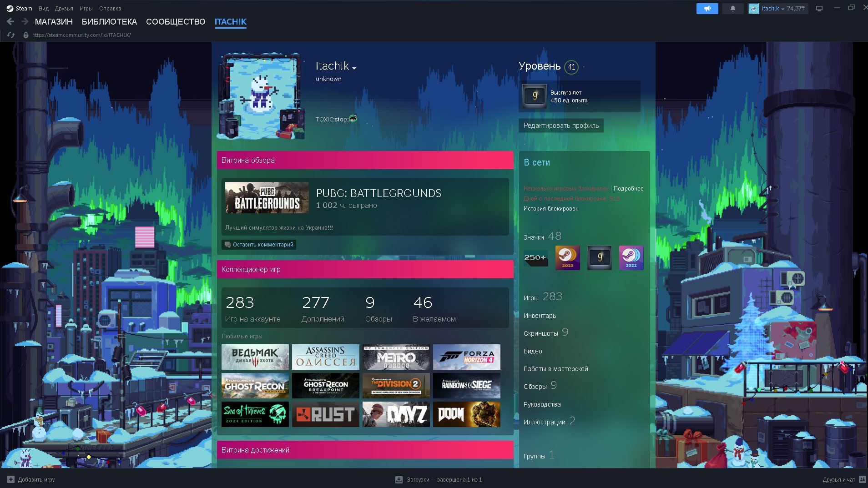868x488 pixels.
Task: Open История блокировок link
Action: coord(550,208)
